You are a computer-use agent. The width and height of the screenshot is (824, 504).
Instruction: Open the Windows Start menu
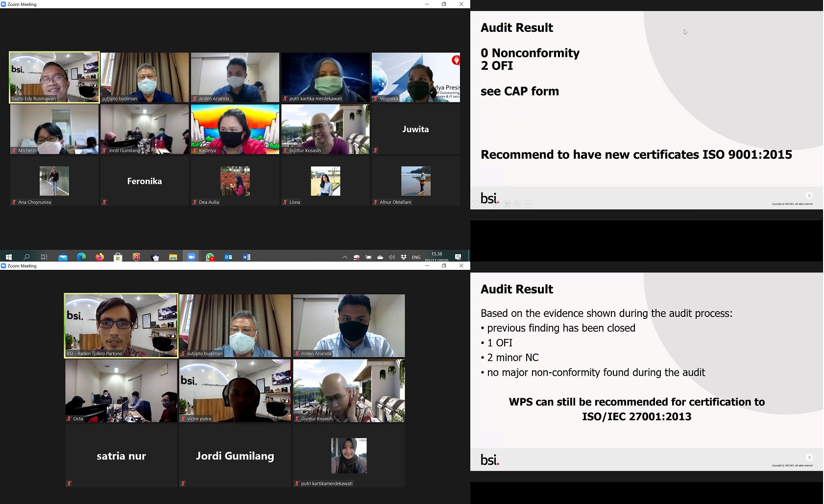[8, 257]
